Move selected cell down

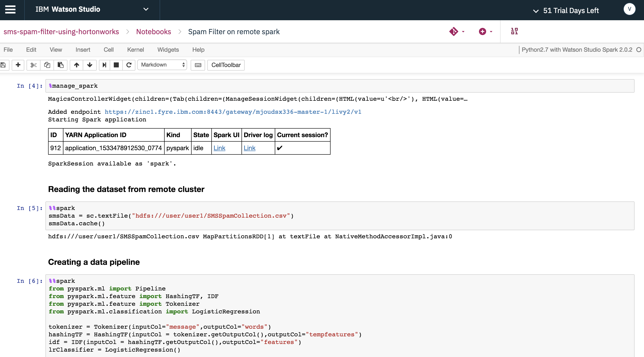(x=90, y=65)
